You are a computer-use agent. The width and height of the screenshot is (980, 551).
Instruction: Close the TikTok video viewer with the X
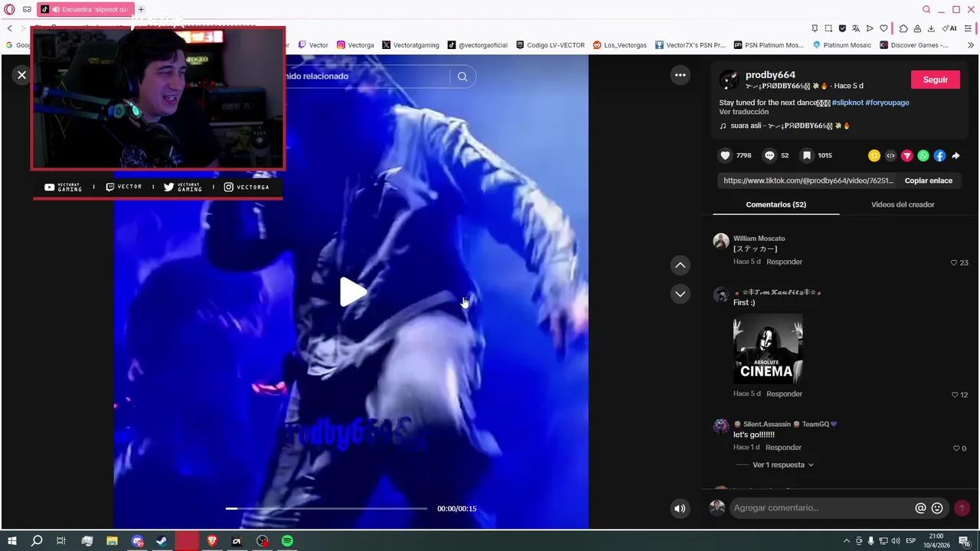[21, 75]
